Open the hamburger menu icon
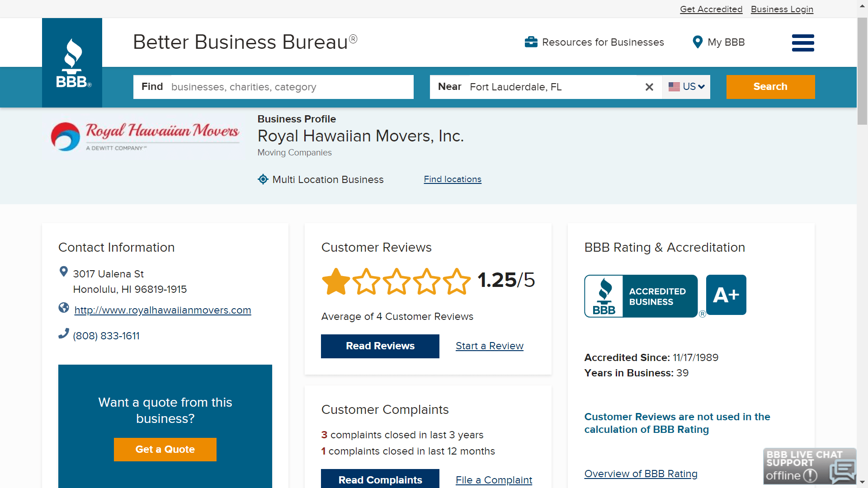Screen dimensions: 868x488 pos(803,43)
